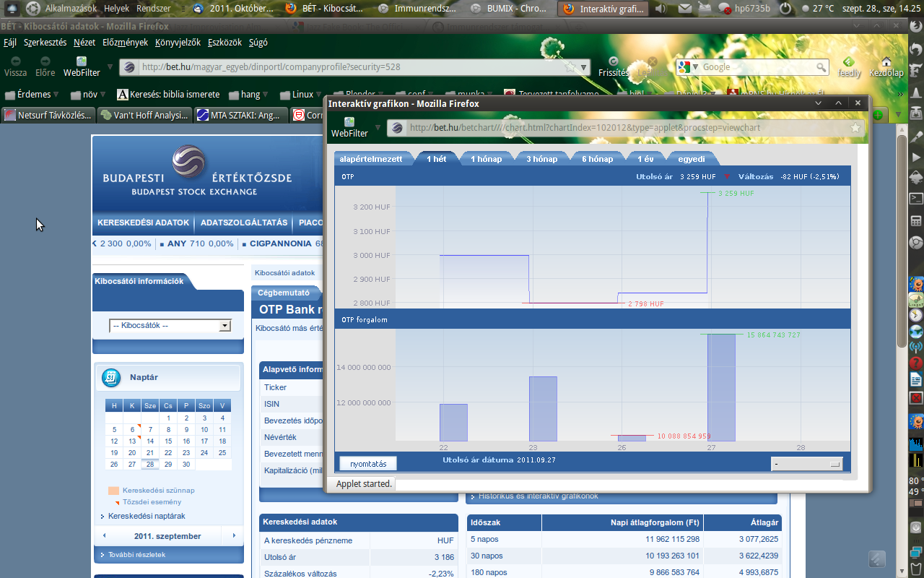This screenshot has height=578, width=924.
Task: Go to the previous month in the Naptár calendar
Action: (105, 536)
